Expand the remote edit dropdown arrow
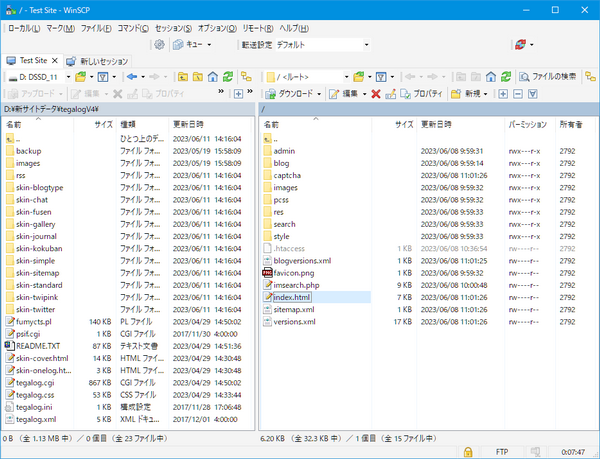Screen dimensions: 600x459 click(365, 94)
